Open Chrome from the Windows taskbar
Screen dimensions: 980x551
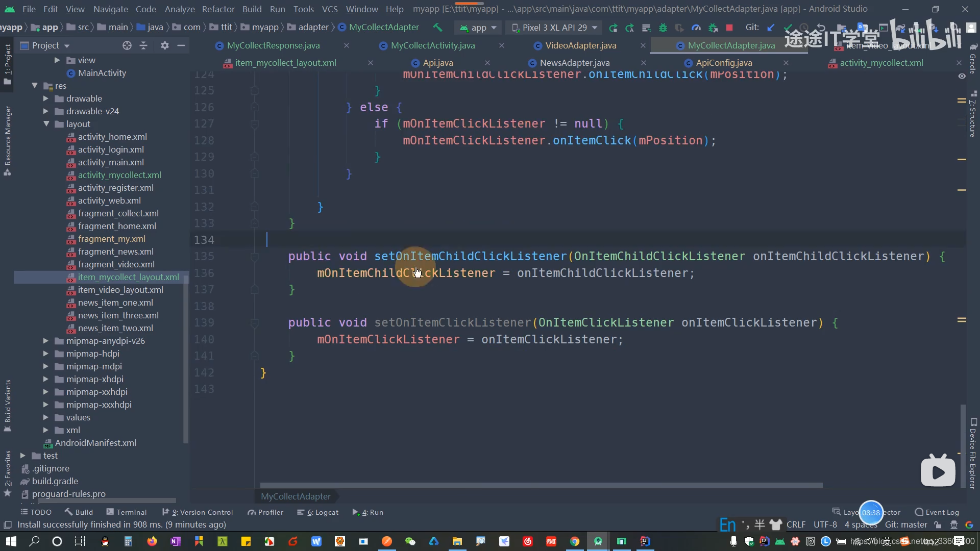pos(575,541)
